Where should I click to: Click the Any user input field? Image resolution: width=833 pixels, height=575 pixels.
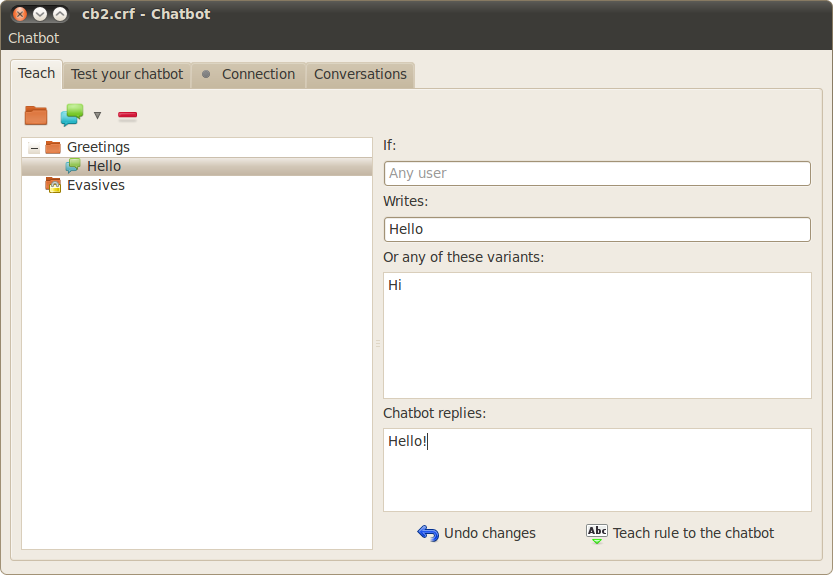[x=596, y=173]
